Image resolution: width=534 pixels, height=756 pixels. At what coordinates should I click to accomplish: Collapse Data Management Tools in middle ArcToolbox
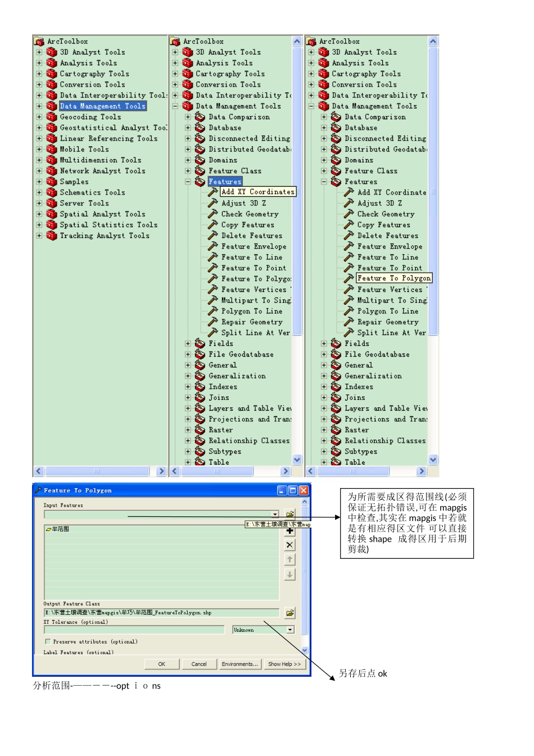tap(175, 106)
